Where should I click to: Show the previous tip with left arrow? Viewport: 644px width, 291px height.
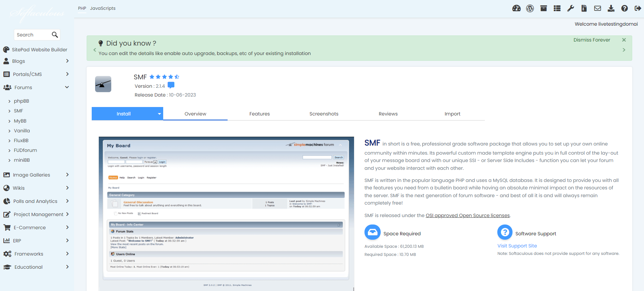coord(95,50)
